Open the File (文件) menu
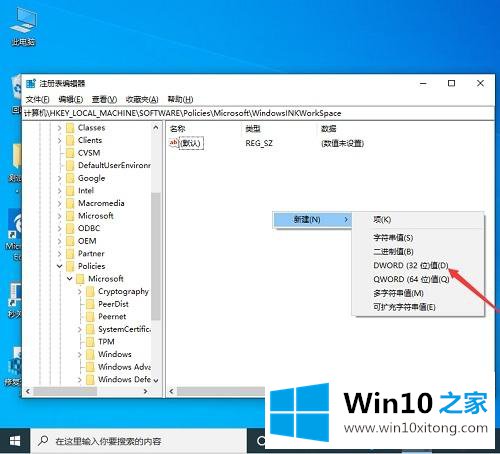The height and width of the screenshot is (454, 500). click(37, 99)
